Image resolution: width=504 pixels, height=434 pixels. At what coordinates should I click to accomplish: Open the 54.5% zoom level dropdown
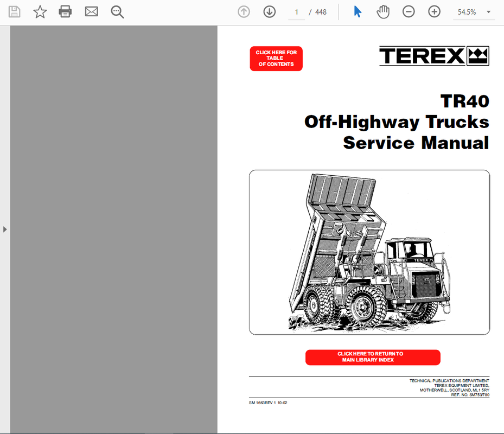pyautogui.click(x=474, y=12)
